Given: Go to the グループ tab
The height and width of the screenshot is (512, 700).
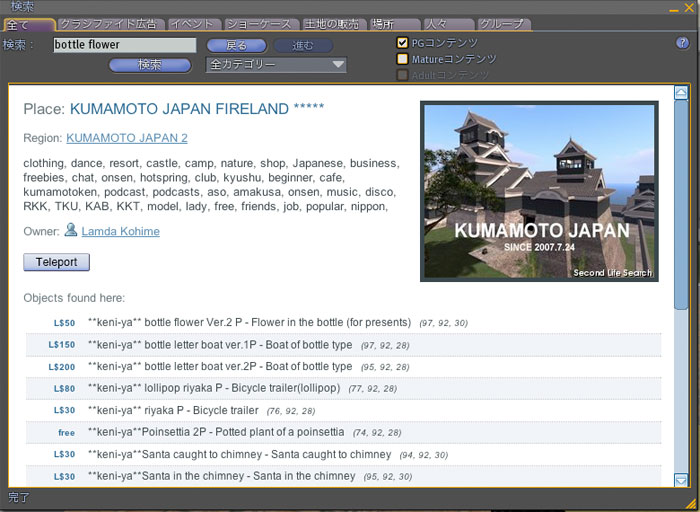Looking at the screenshot, I should tap(500, 24).
